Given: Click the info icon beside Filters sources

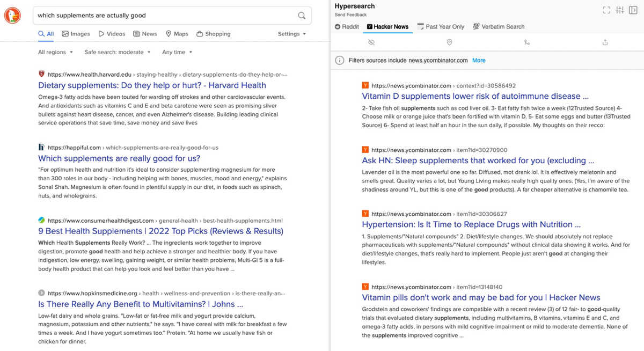Looking at the screenshot, I should pyautogui.click(x=340, y=60).
